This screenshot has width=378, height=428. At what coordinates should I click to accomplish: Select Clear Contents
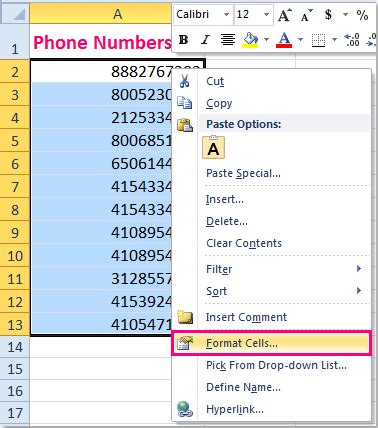pyautogui.click(x=271, y=243)
